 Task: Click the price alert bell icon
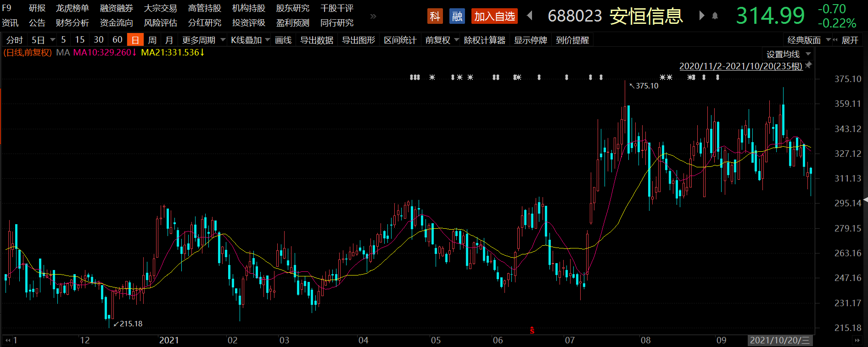tap(715, 16)
